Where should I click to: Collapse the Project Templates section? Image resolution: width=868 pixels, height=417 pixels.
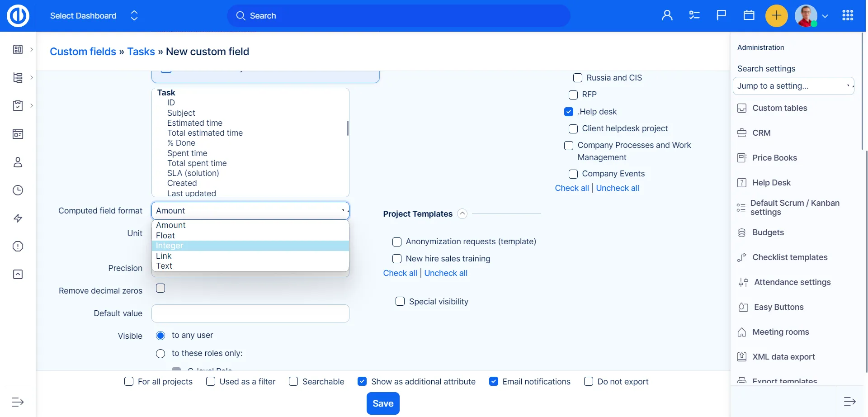(462, 214)
